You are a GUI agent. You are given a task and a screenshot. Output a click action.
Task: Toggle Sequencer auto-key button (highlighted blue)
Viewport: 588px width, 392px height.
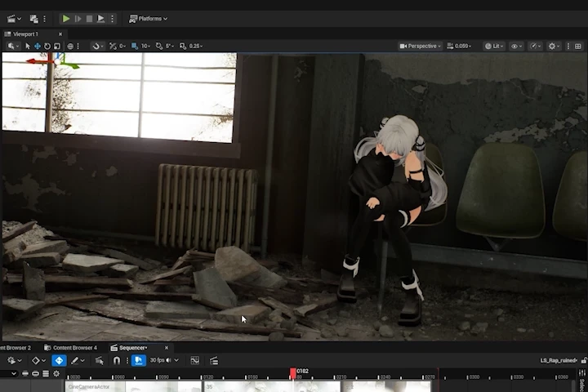pyautogui.click(x=60, y=360)
